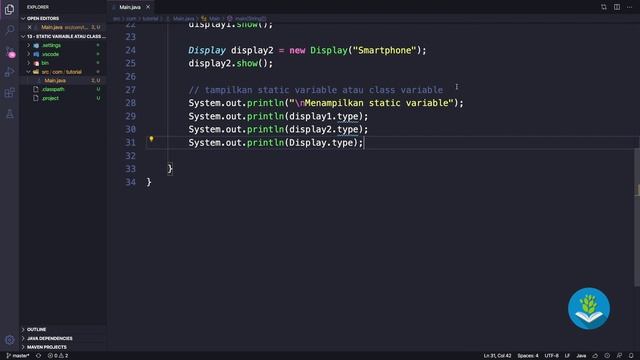Click the comment text on line 27
Screen dimensions: 640x360
click(x=316, y=90)
